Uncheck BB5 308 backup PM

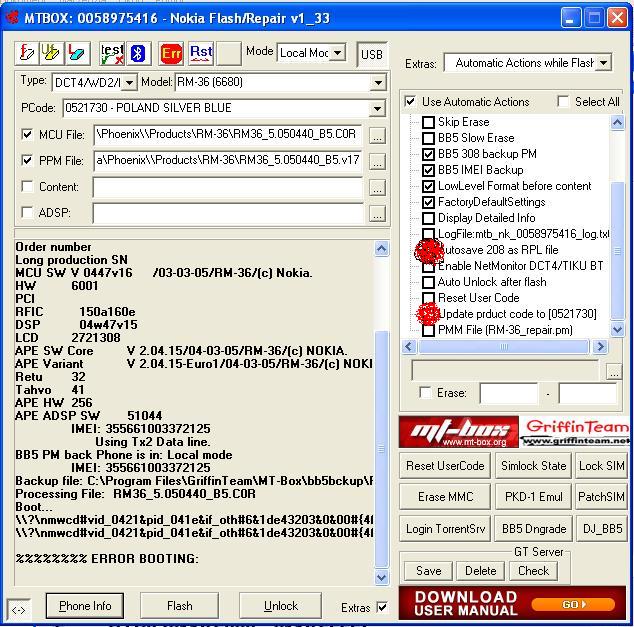coord(428,154)
